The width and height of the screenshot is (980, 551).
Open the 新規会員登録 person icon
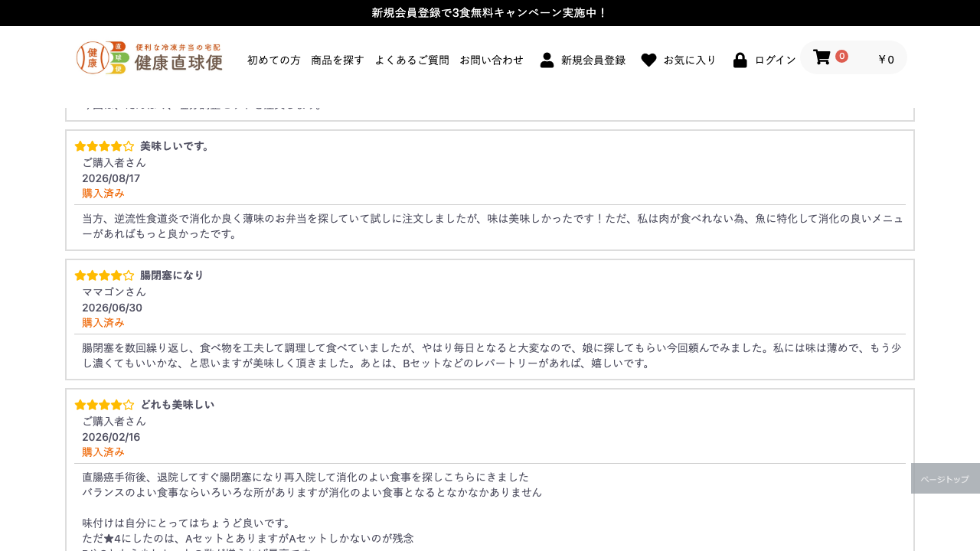tap(547, 60)
